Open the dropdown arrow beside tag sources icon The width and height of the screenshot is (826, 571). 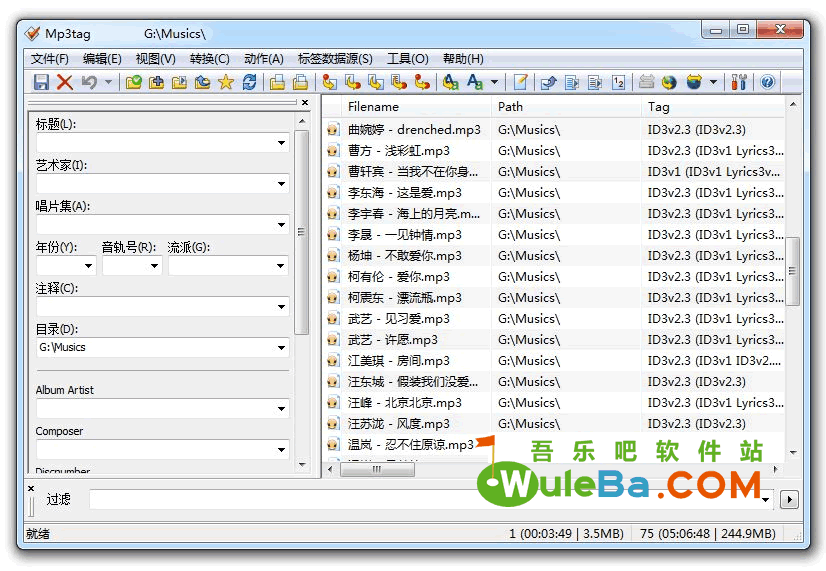click(x=713, y=82)
